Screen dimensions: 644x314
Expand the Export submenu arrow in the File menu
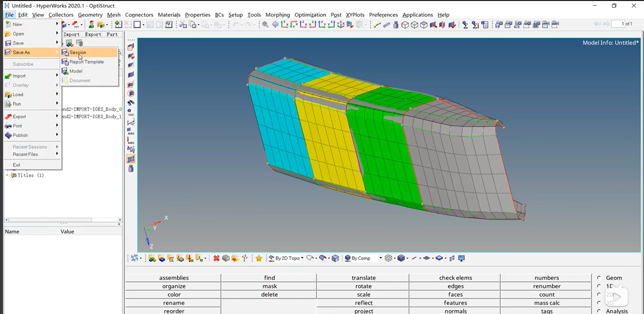click(x=57, y=116)
